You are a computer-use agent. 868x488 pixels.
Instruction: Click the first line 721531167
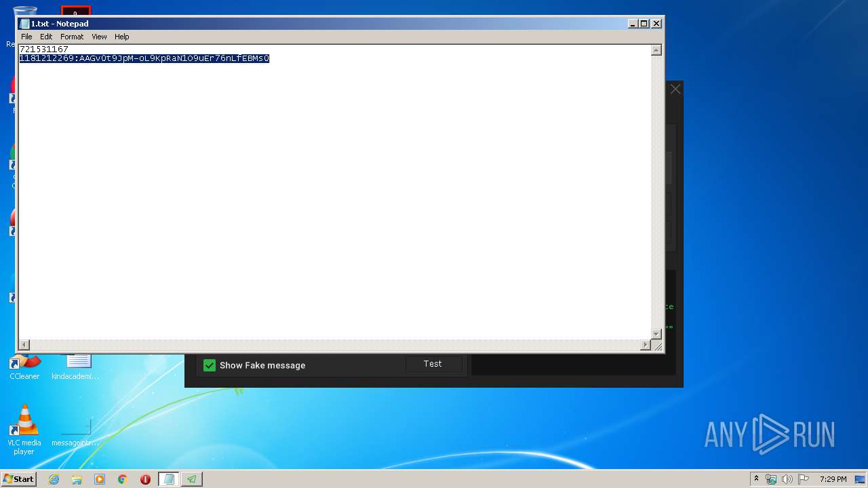[44, 49]
